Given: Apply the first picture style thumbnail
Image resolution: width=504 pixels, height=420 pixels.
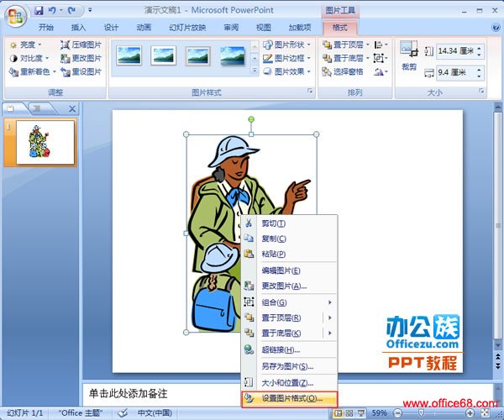Looking at the screenshot, I should click(x=129, y=55).
